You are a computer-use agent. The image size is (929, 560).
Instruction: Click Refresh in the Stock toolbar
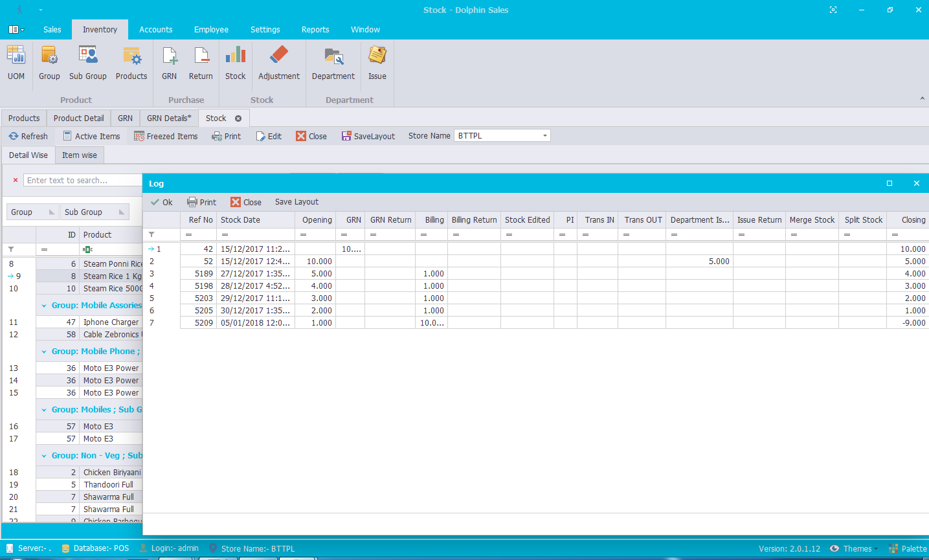click(28, 136)
